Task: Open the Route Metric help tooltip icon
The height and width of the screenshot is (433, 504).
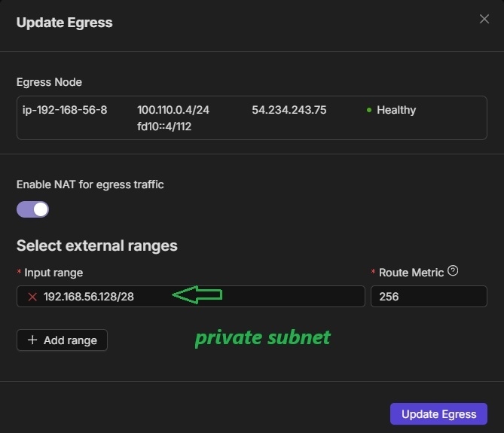Action: pos(453,271)
